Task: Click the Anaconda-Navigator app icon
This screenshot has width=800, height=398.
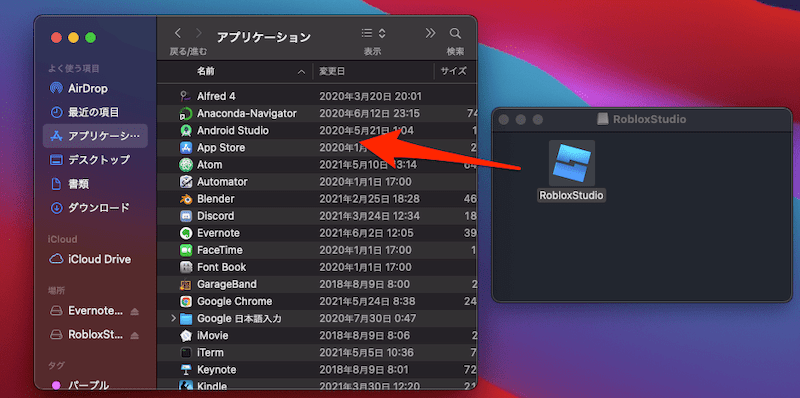Action: (x=186, y=113)
